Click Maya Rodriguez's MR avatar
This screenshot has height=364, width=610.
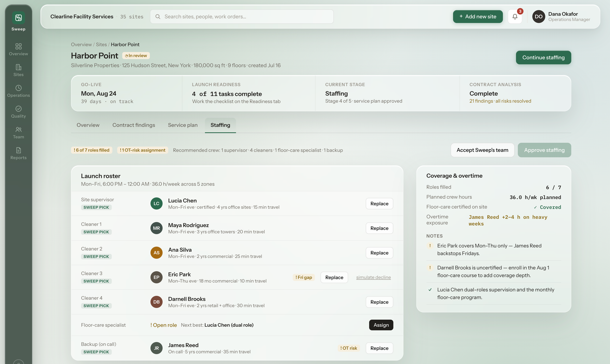[157, 228]
